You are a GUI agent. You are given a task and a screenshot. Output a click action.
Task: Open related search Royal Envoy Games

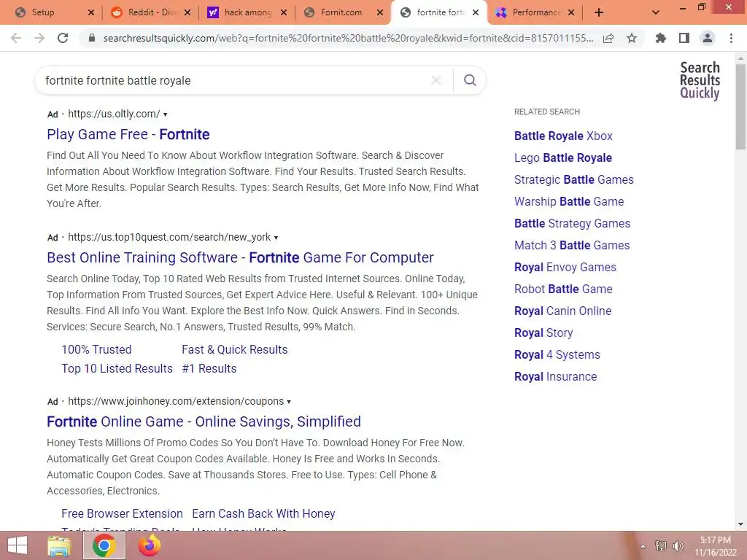pos(565,268)
